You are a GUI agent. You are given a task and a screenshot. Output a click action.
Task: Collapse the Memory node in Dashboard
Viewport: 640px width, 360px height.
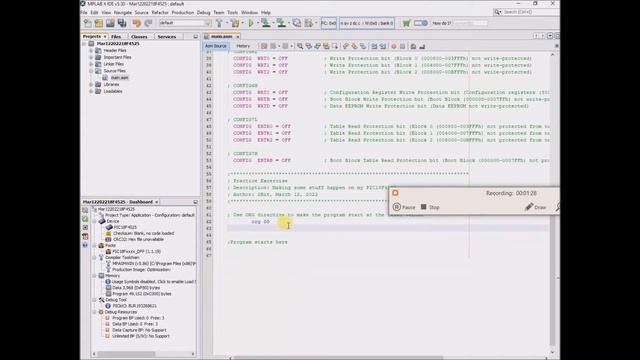(x=95, y=276)
